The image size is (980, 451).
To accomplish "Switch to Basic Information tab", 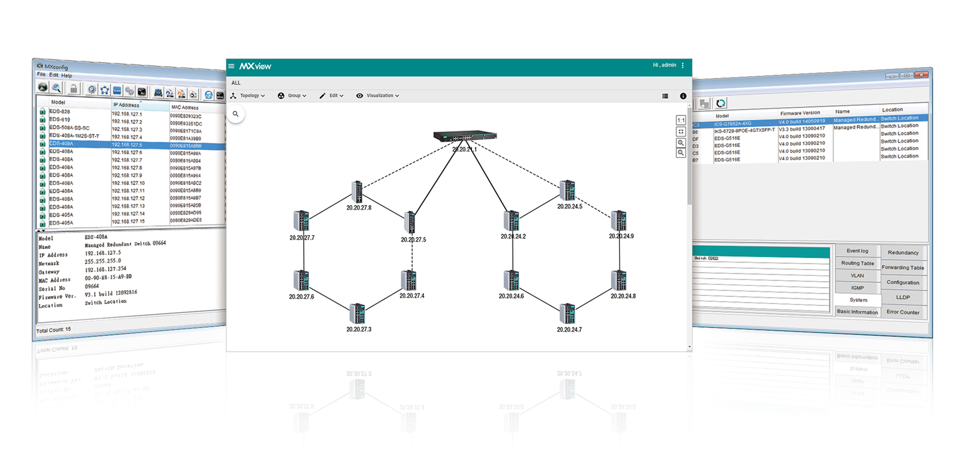I will [857, 312].
